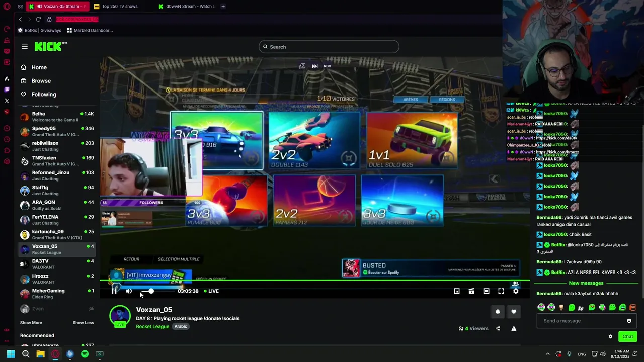Viewport: 644px width, 362px height.
Task: Open the Kick hamburger sidebar menu
Action: coord(25,47)
